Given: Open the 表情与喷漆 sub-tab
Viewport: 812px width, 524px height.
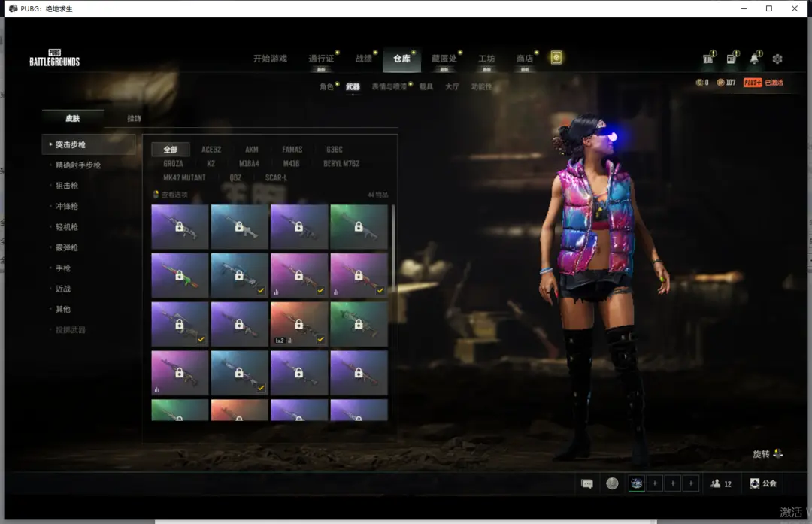Looking at the screenshot, I should coord(389,86).
